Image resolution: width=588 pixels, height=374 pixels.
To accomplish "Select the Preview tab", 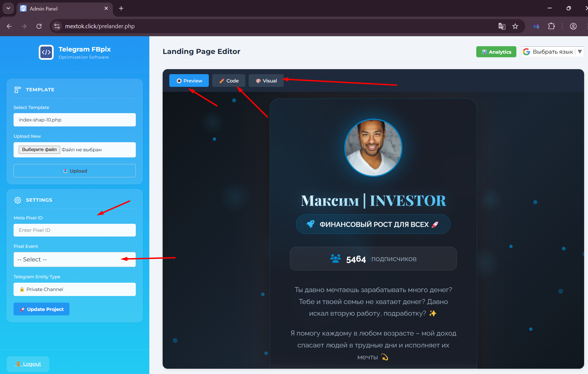I will click(x=189, y=81).
